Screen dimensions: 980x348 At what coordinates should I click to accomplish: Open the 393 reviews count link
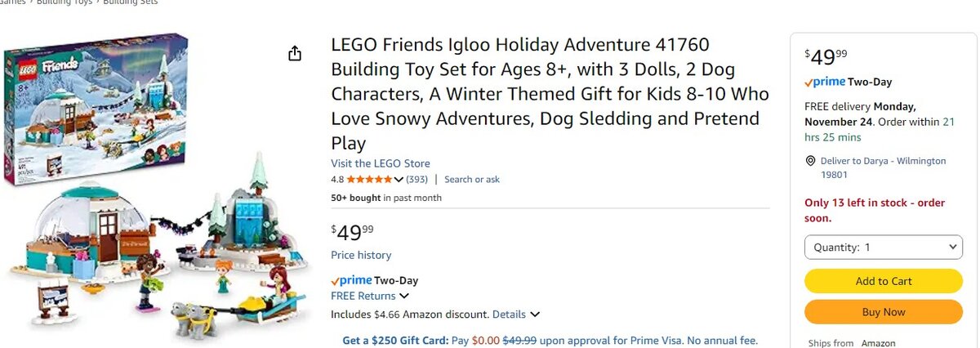coord(416,180)
